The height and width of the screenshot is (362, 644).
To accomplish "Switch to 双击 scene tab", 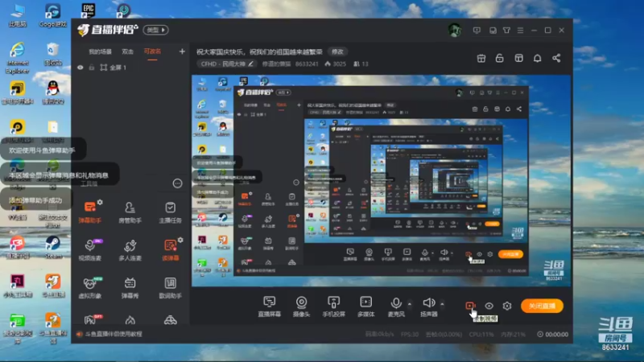I will [128, 51].
